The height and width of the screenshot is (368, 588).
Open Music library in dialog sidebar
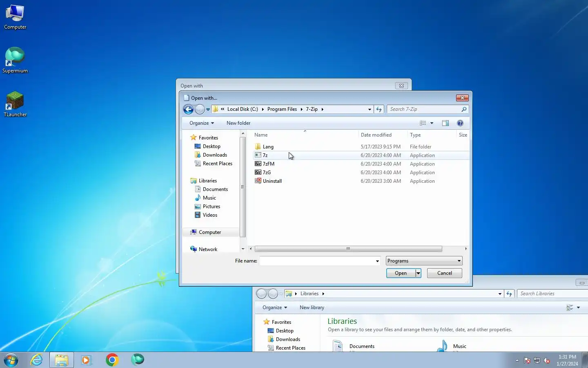209,198
